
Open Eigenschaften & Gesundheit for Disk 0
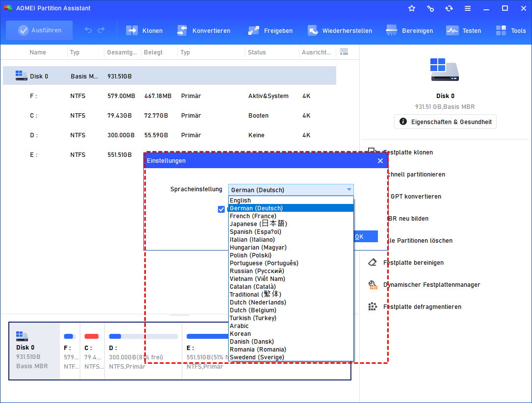point(445,122)
